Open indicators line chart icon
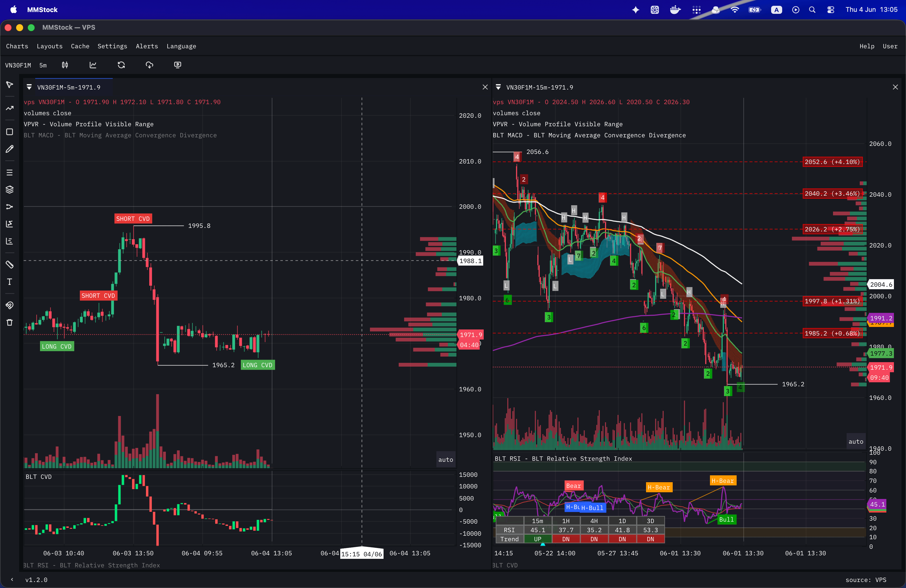The height and width of the screenshot is (588, 906). pos(93,65)
